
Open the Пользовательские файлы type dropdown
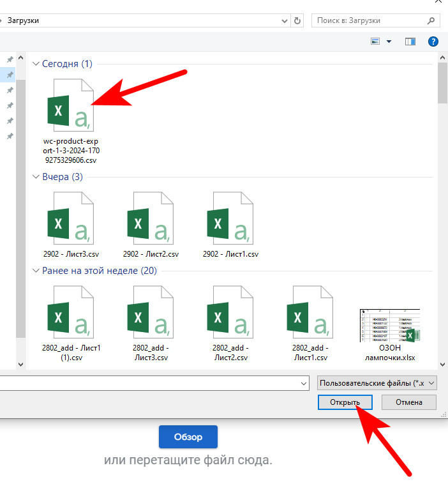coord(377,383)
